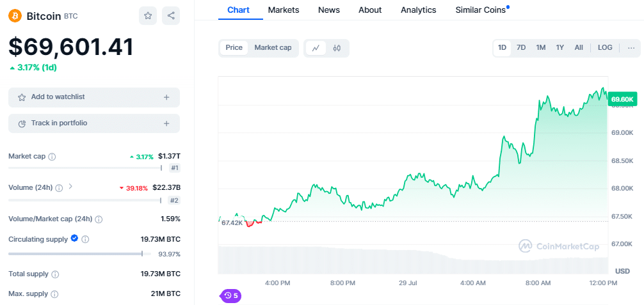Screen dimensions: 644x305
Task: Click the $1.37T market cap value
Action: point(169,157)
